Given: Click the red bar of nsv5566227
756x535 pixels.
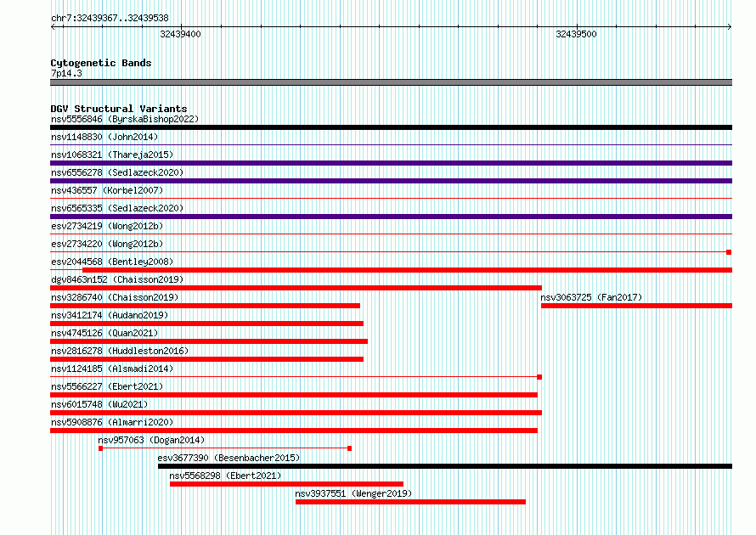Looking at the screenshot, I should click(x=294, y=395).
